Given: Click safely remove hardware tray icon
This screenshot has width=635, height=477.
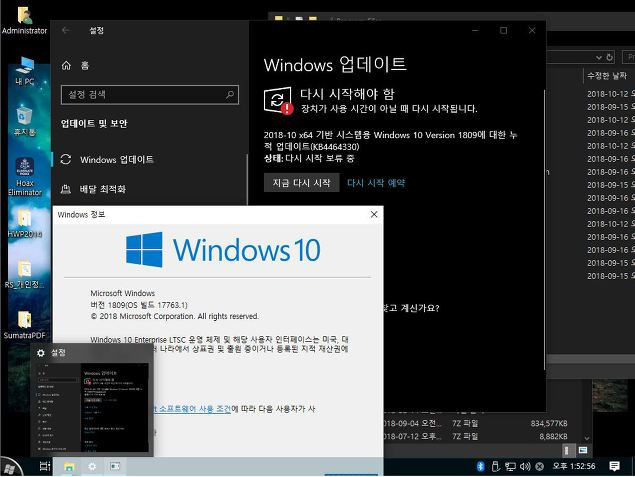Looking at the screenshot, I should (x=495, y=466).
